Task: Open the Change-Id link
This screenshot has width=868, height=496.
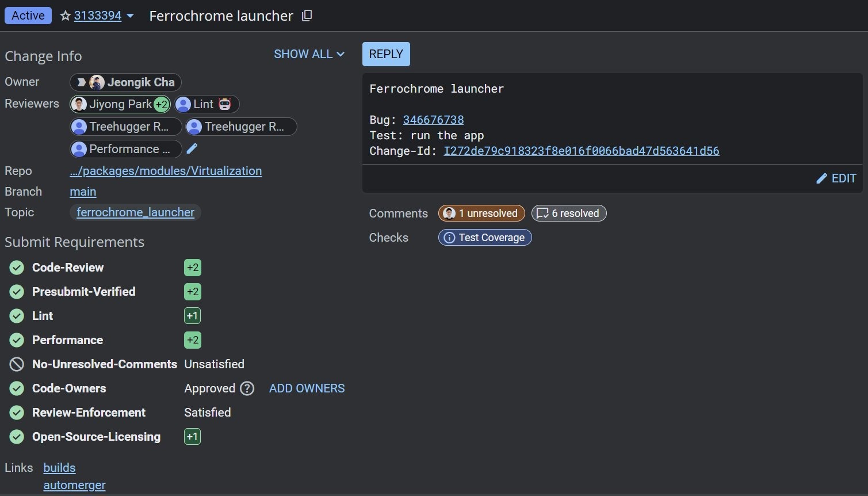Action: coord(581,151)
